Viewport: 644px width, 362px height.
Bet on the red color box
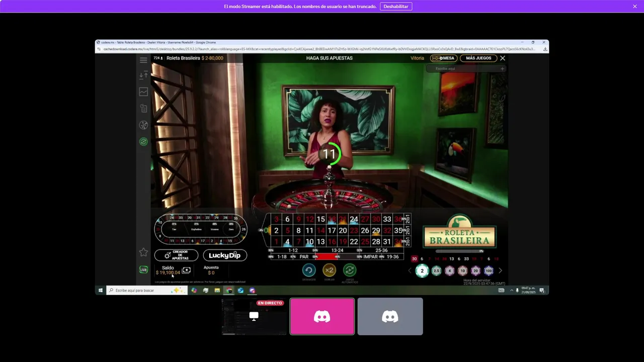[326, 257]
